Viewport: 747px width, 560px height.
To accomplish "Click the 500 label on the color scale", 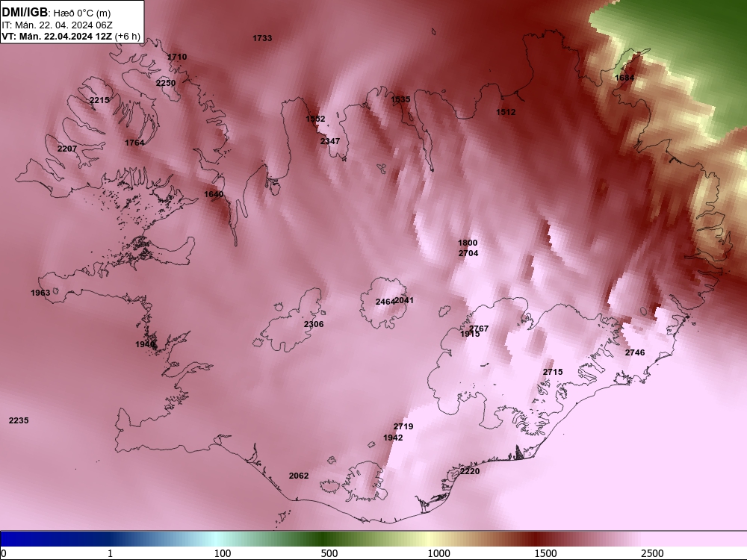I will 329,553.
